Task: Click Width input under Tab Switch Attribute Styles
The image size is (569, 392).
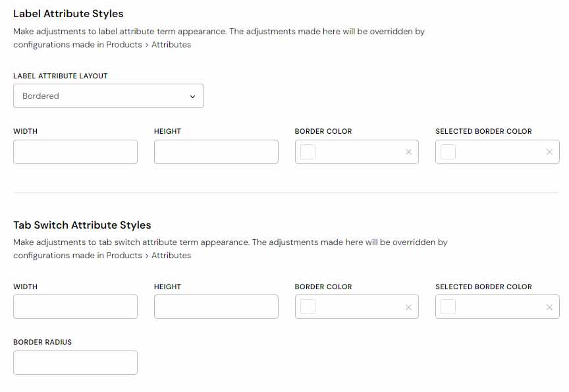Action: [75, 307]
